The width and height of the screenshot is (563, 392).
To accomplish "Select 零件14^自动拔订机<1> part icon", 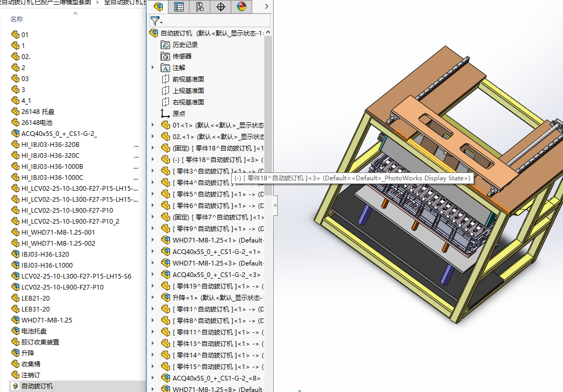I will [165, 355].
